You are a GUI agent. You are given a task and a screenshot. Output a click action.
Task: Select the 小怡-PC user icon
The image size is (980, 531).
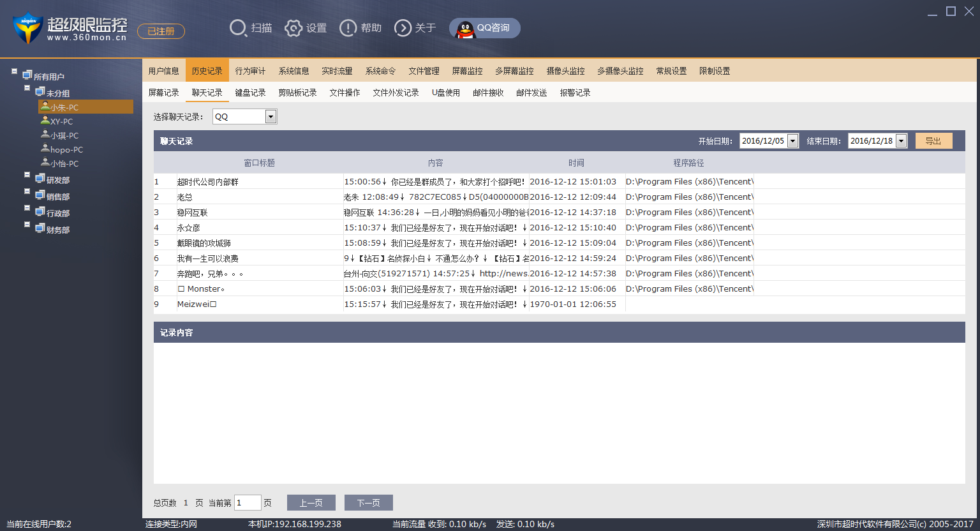coord(45,163)
